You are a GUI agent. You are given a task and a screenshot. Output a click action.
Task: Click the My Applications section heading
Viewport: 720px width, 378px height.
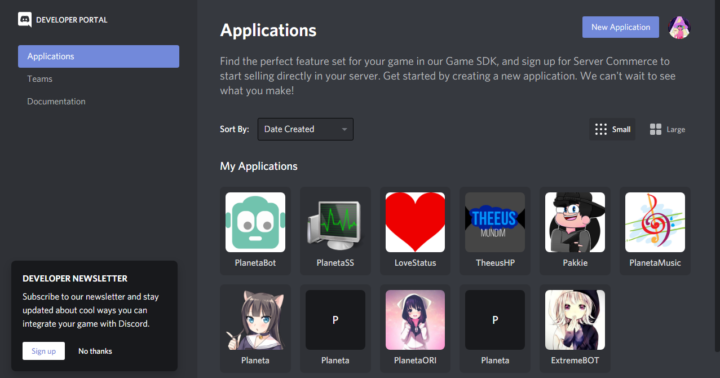coord(259,166)
